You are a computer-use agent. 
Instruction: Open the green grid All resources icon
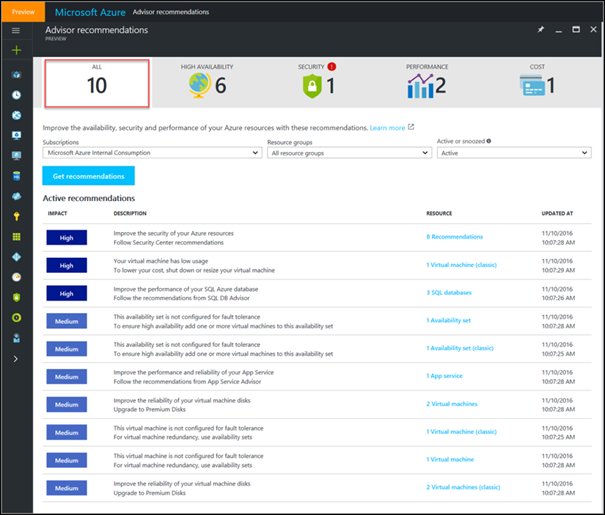point(16,236)
